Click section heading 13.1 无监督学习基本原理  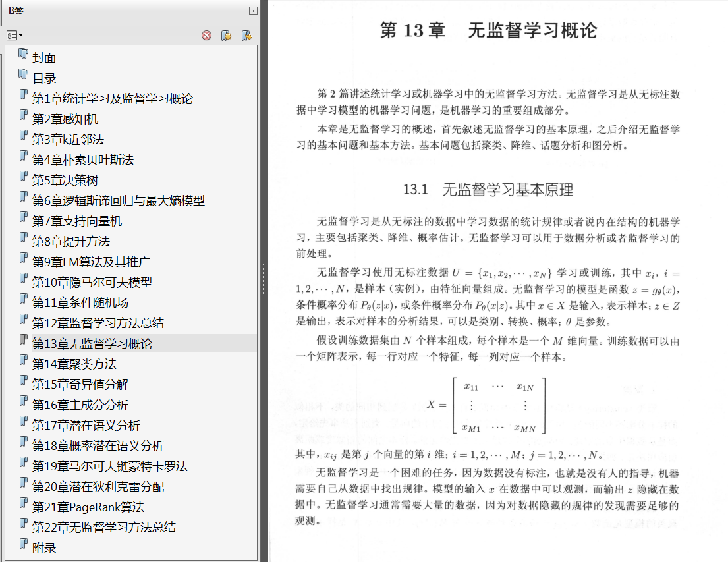pyautogui.click(x=488, y=190)
